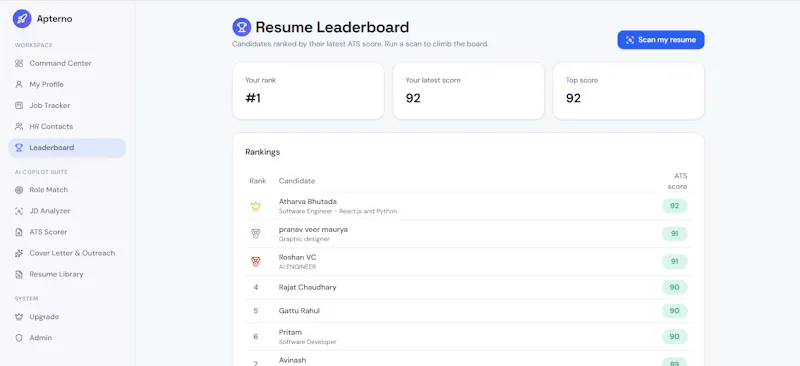Open the Command Center menu item
This screenshot has height=366, width=800.
pyautogui.click(x=67, y=63)
